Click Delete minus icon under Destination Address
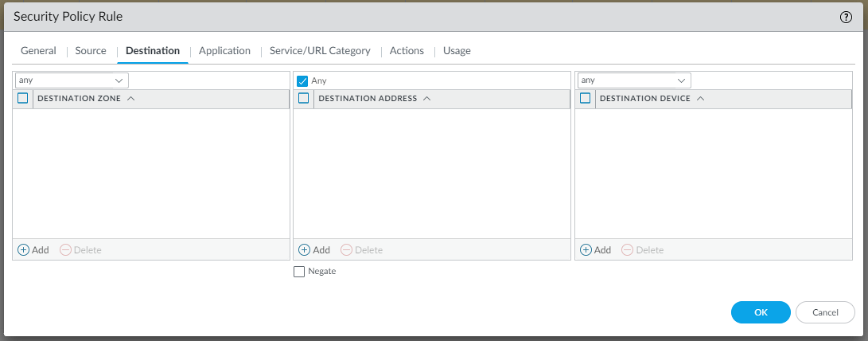This screenshot has height=341, width=868. click(346, 250)
